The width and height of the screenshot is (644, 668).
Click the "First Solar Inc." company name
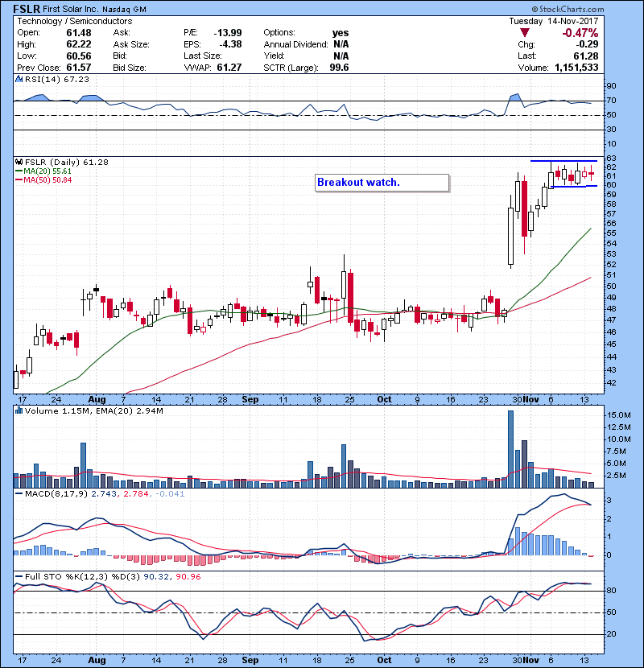(71, 9)
